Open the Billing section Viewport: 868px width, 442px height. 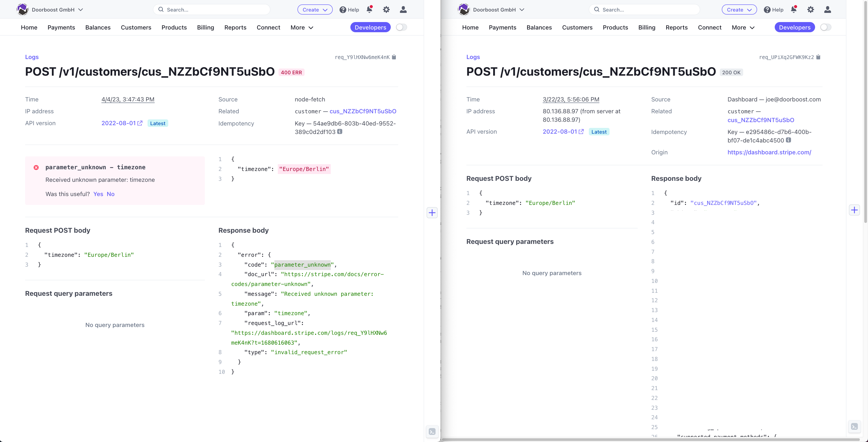pos(205,27)
